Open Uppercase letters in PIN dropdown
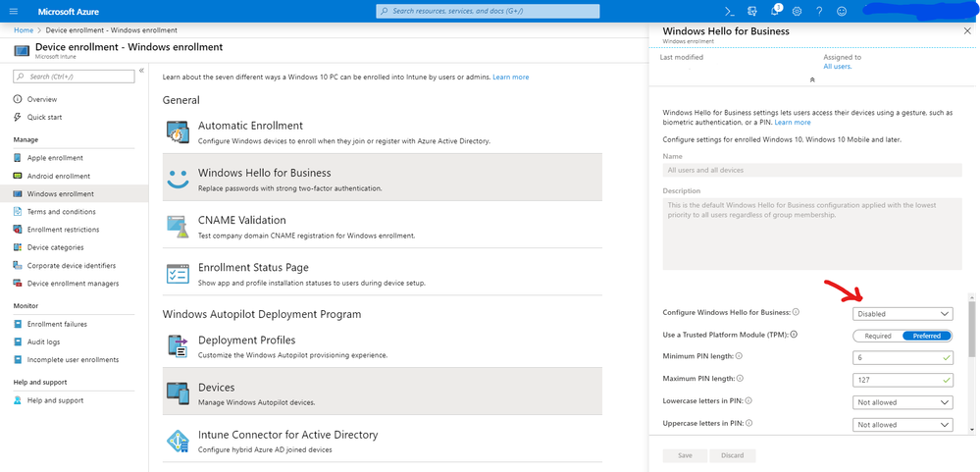The image size is (980, 472). (903, 425)
